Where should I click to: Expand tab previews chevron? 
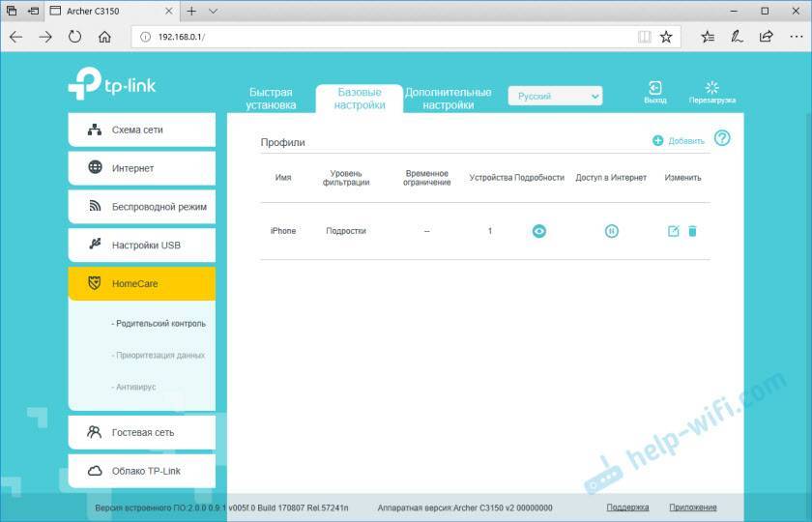213,11
